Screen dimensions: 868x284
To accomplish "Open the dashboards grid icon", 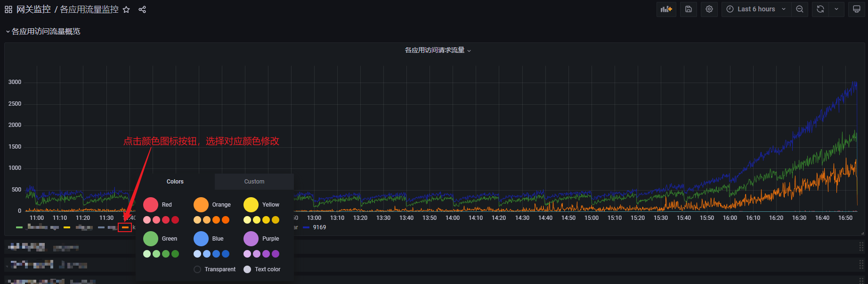I will pos(8,9).
